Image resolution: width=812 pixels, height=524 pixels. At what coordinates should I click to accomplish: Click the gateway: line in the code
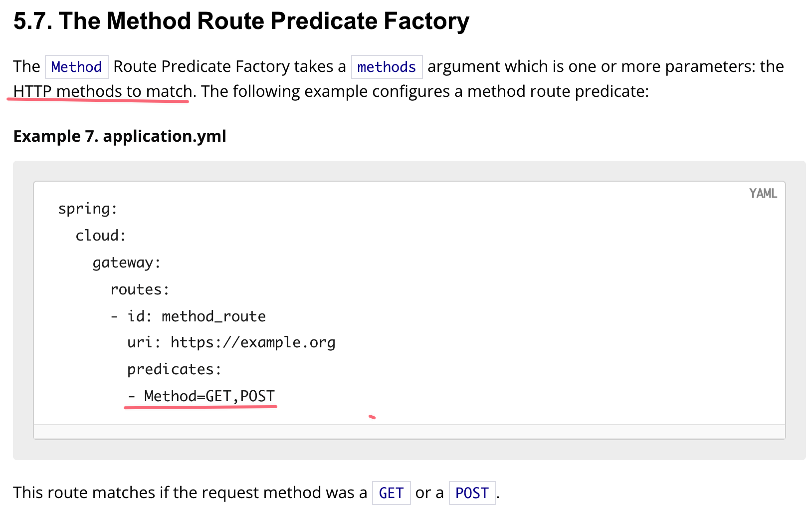pos(127,262)
